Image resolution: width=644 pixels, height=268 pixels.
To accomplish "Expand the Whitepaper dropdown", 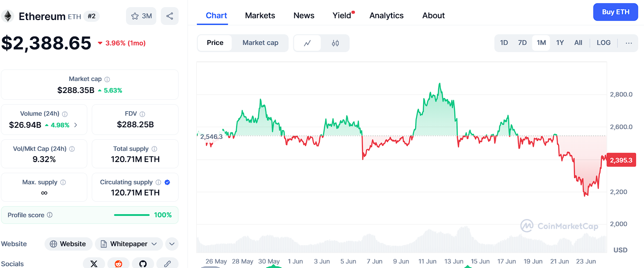I will pos(129,244).
